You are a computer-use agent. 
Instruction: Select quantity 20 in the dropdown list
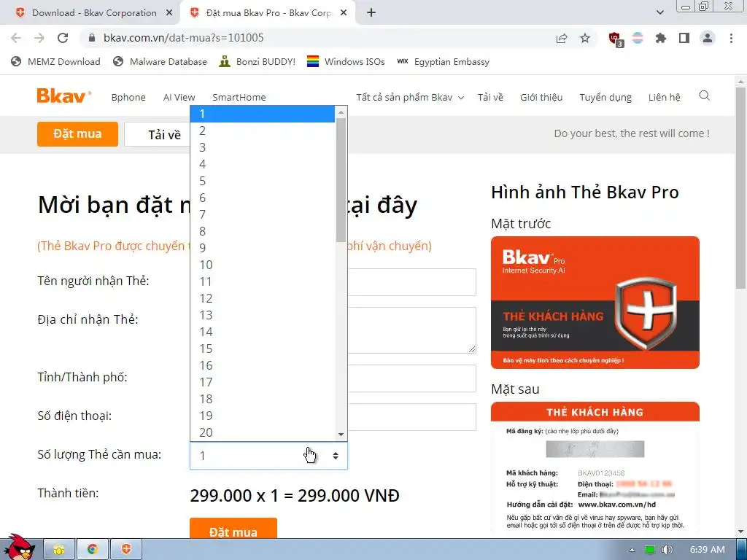[263, 432]
